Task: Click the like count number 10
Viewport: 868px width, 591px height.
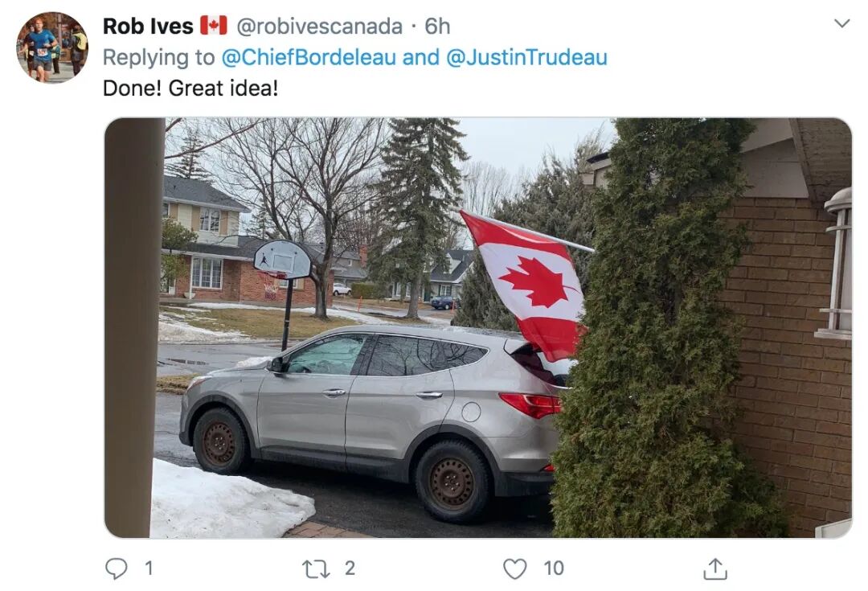Action: tap(554, 568)
